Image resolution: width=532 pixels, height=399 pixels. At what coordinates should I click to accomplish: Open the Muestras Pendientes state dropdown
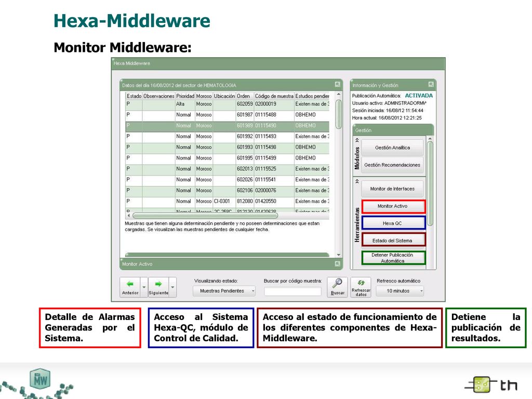(x=224, y=291)
